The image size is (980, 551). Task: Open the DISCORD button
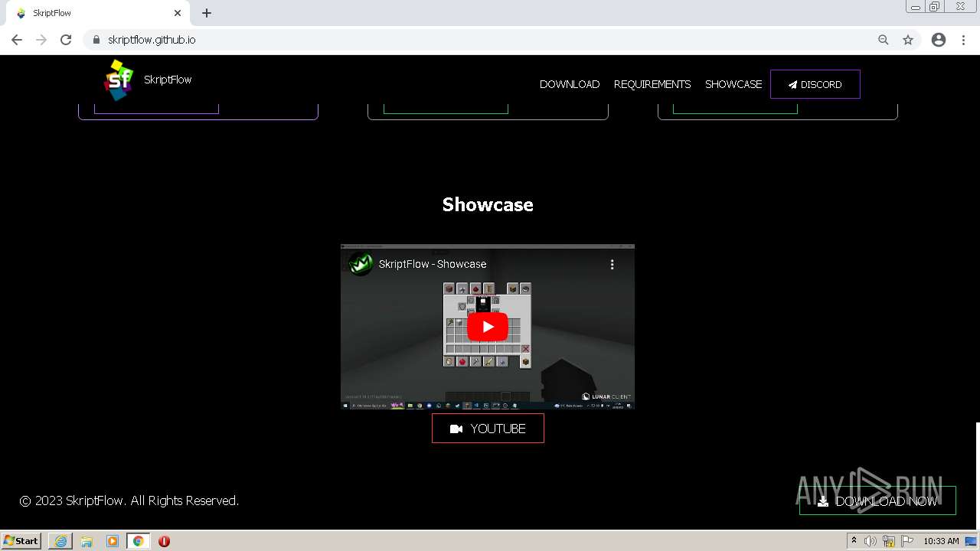(815, 84)
